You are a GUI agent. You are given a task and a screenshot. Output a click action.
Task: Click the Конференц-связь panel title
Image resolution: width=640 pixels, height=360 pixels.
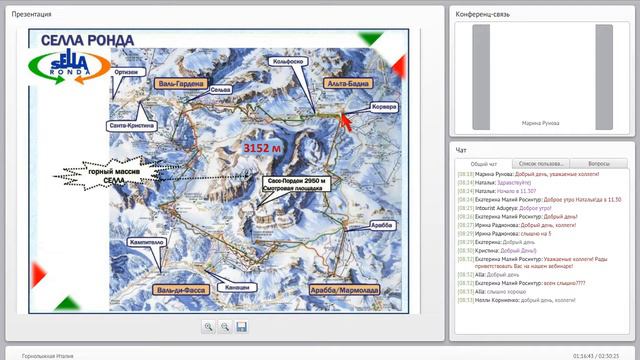482,14
